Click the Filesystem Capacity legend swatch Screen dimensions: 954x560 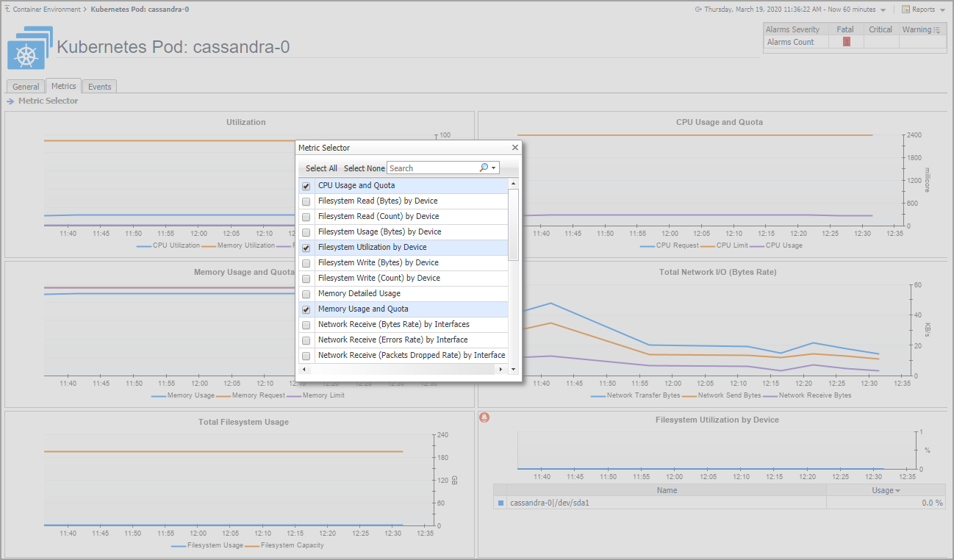[252, 546]
